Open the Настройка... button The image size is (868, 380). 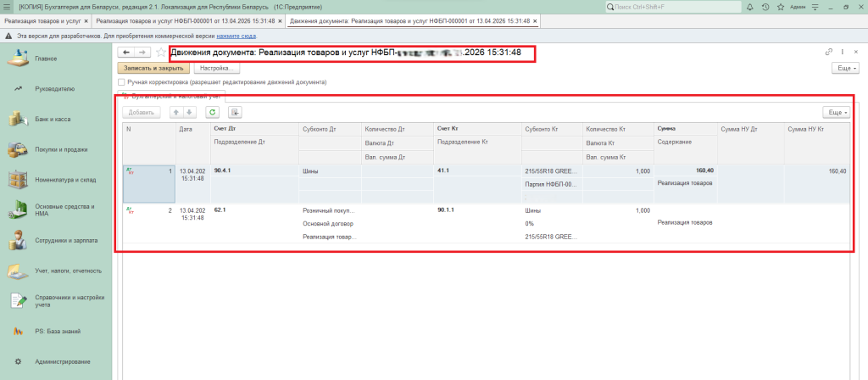[x=217, y=68]
